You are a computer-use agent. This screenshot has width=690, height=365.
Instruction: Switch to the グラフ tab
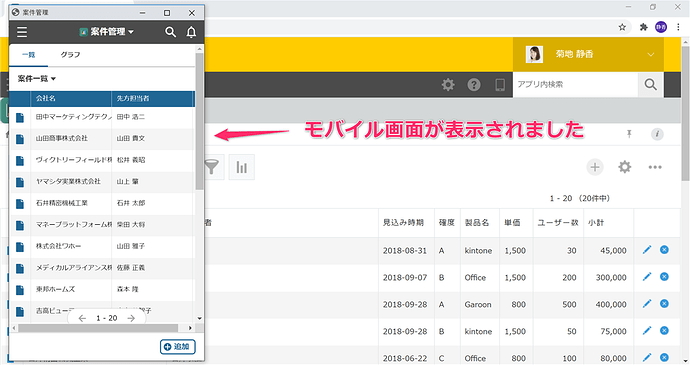(70, 55)
